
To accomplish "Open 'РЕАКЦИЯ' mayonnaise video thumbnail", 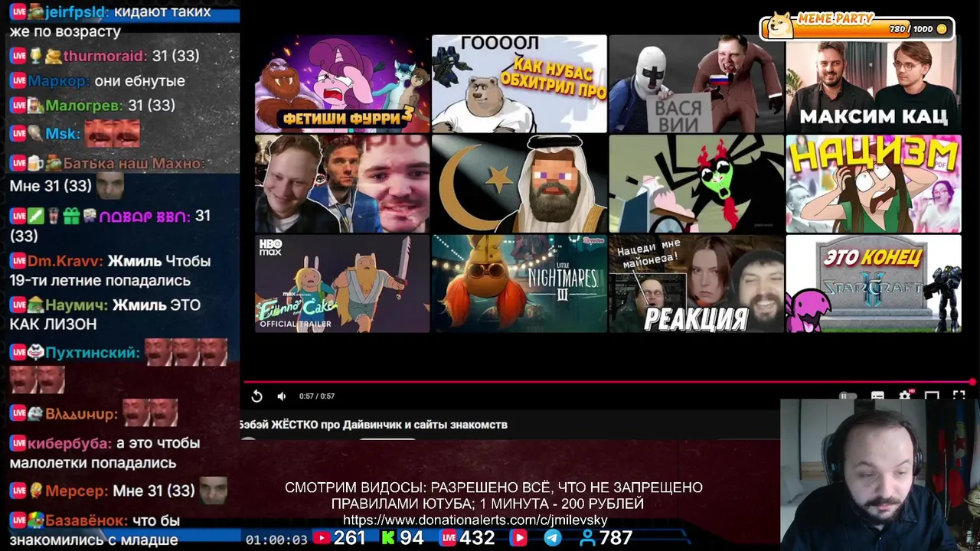I will [x=697, y=284].
